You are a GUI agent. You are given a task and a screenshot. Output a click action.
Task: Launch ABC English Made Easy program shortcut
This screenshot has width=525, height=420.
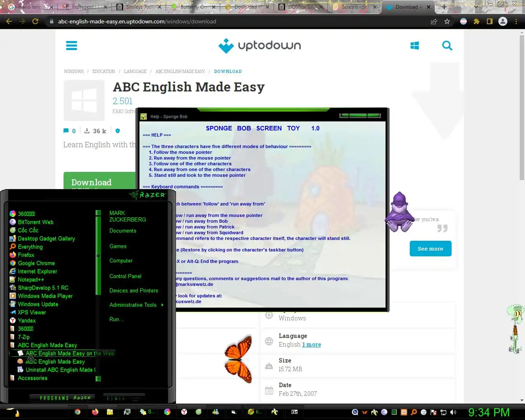point(55,361)
